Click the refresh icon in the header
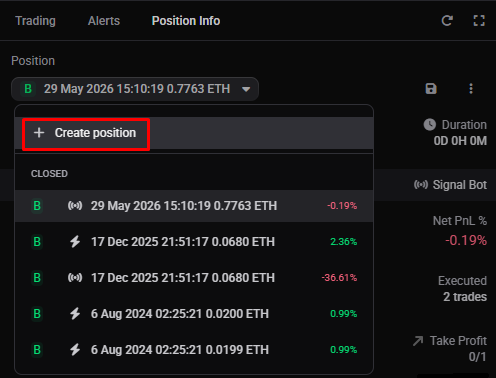The height and width of the screenshot is (378, 496). click(x=447, y=21)
